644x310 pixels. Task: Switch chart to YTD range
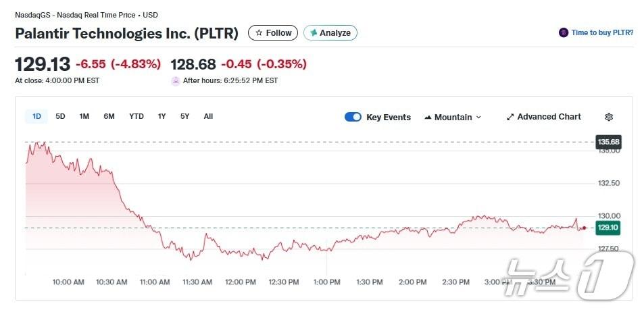point(137,116)
